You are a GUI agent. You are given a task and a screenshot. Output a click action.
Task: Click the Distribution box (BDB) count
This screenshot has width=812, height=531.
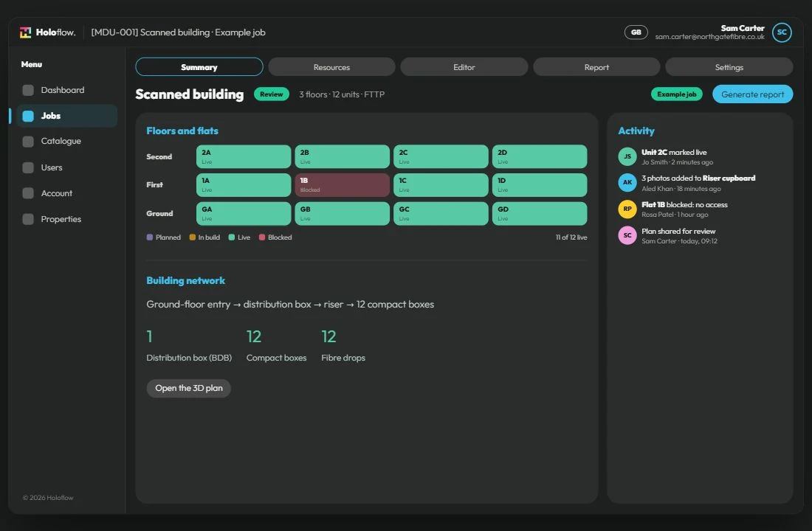[150, 336]
